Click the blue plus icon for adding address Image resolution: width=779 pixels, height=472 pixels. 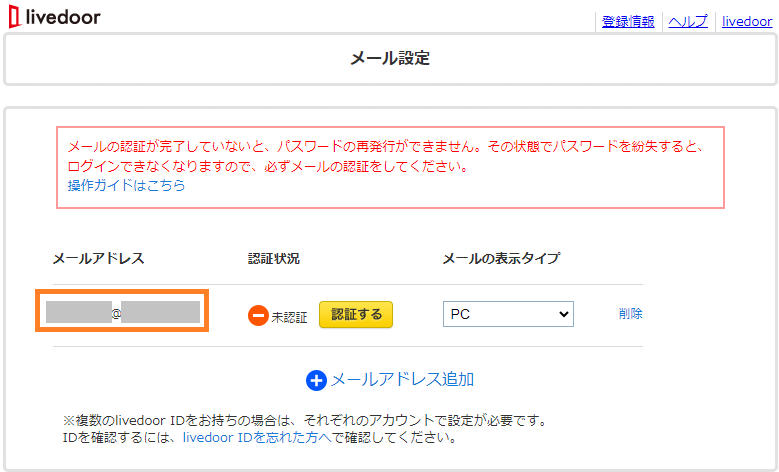click(316, 381)
